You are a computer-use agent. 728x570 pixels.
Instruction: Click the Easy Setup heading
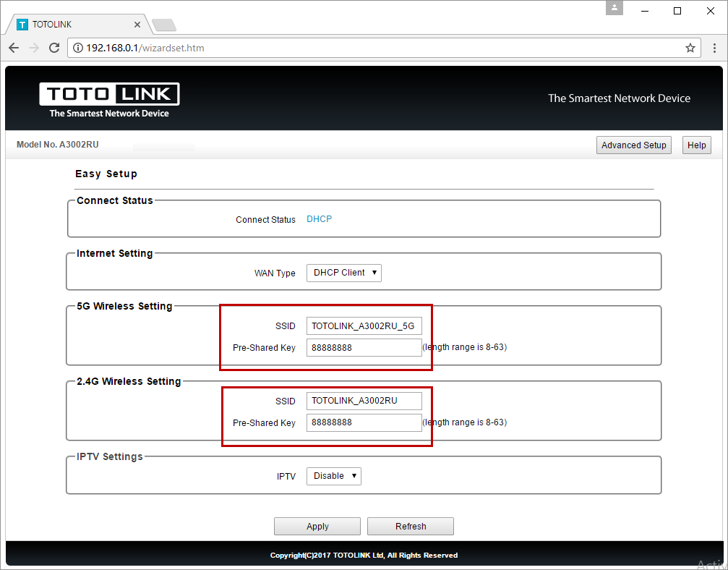(106, 174)
